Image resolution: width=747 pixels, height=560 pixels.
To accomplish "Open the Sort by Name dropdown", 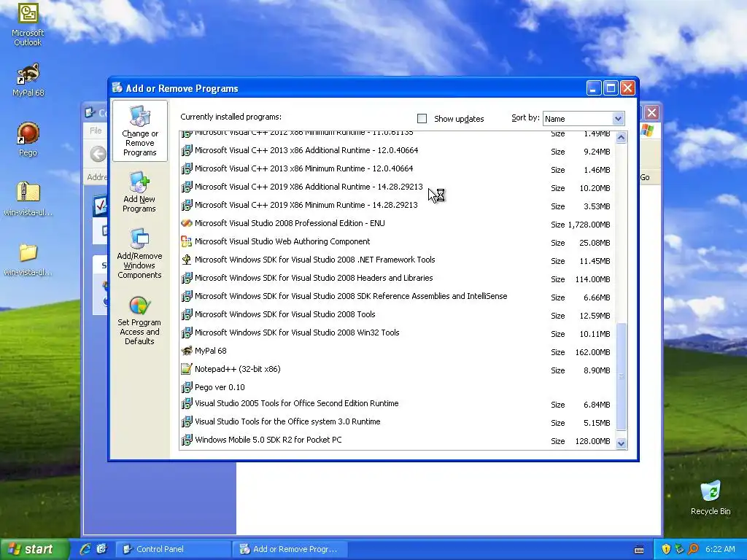I will point(583,119).
